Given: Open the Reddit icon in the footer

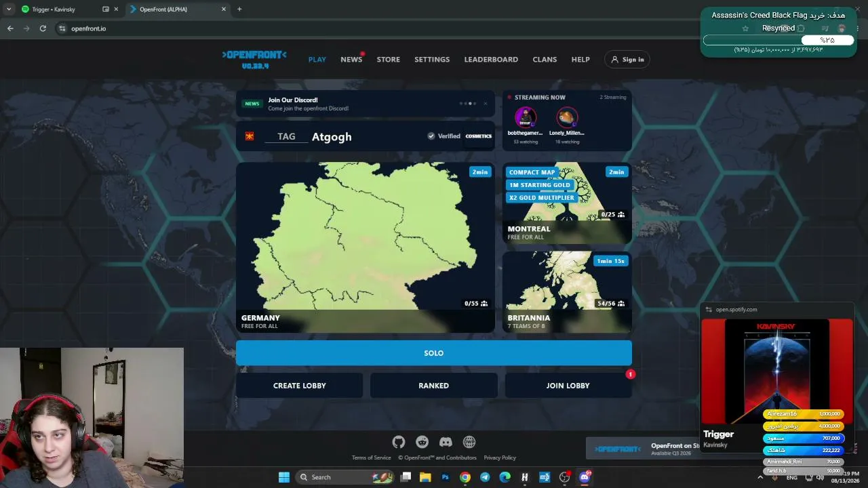Looking at the screenshot, I should pyautogui.click(x=422, y=442).
